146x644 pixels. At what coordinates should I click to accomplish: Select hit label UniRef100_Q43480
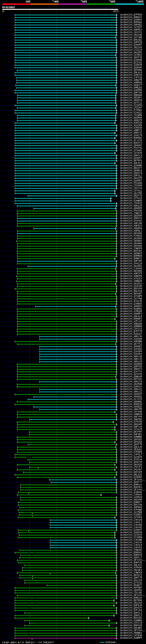point(131,238)
